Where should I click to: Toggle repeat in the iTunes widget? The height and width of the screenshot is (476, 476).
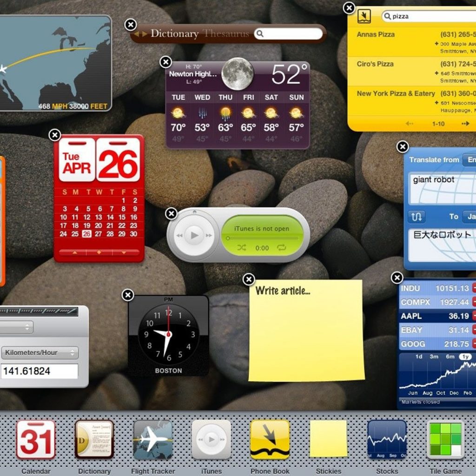tap(282, 248)
